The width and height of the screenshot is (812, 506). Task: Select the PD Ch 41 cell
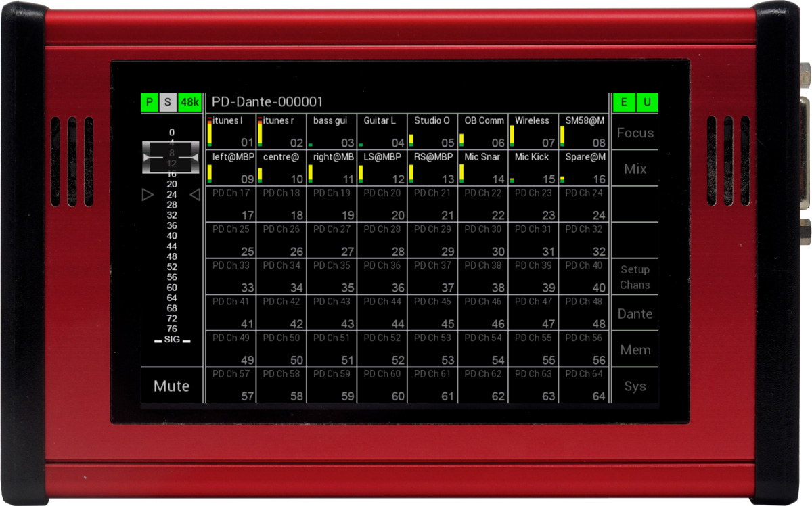point(231,313)
